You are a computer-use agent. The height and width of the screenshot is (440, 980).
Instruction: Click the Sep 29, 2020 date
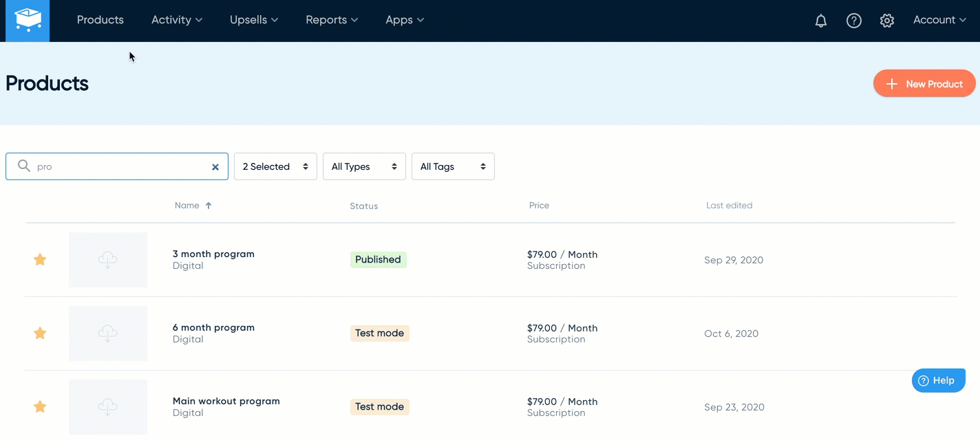(734, 260)
